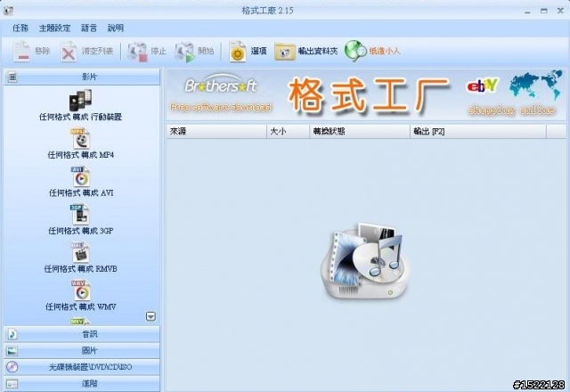Click the 任何格式 轉成 RMVB label

[81, 269]
